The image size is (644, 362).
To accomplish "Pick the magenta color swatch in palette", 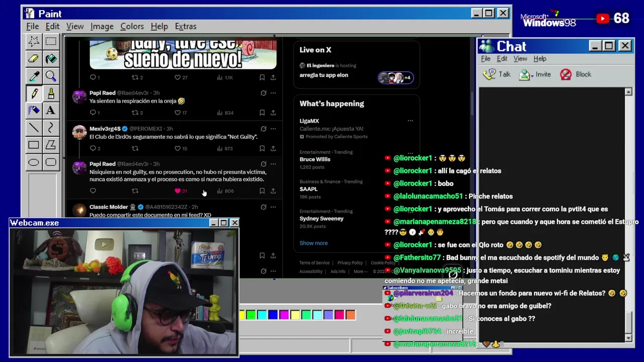I will pyautogui.click(x=284, y=315).
